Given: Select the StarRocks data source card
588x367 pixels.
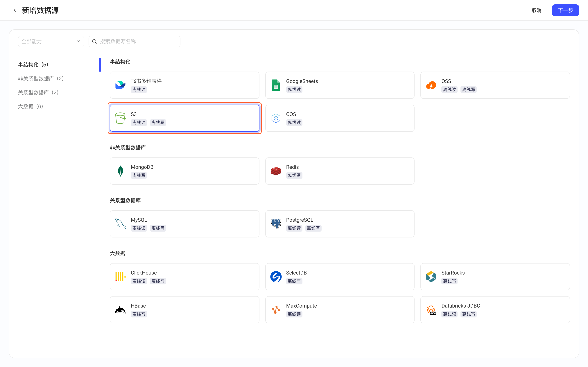Looking at the screenshot, I should click(495, 277).
